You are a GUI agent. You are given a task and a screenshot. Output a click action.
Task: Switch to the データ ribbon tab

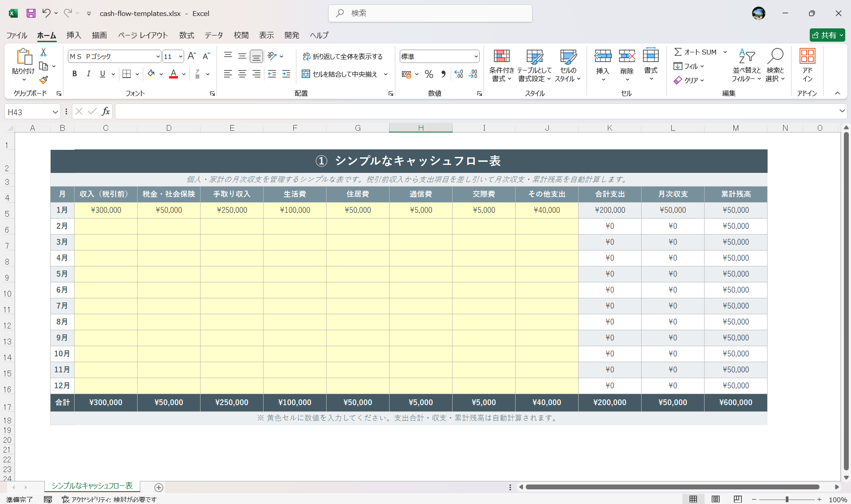214,35
